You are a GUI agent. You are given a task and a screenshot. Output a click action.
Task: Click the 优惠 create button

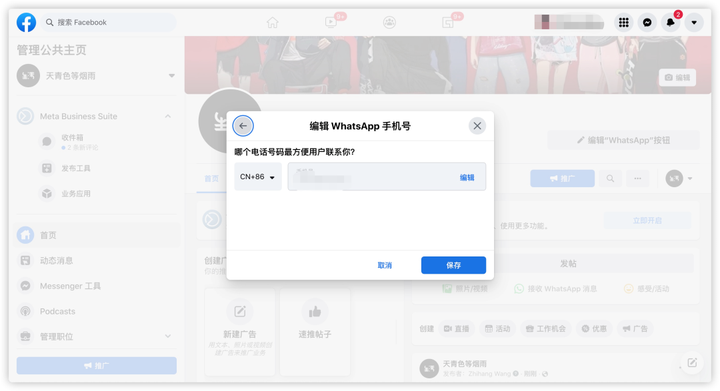[594, 329]
